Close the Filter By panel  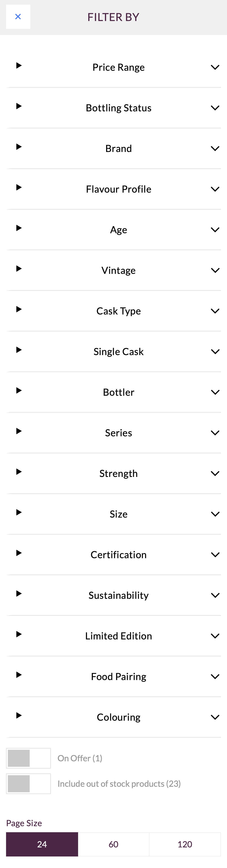tap(18, 16)
